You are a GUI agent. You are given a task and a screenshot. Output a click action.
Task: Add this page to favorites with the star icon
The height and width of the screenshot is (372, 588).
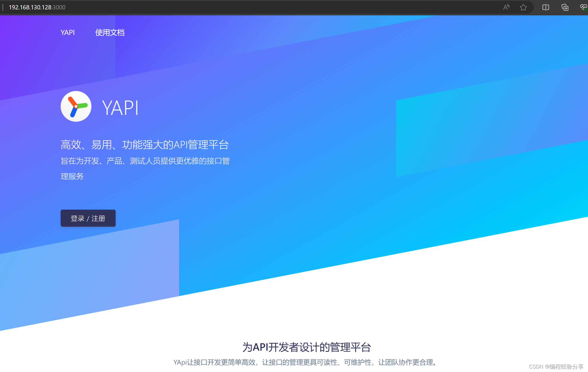[x=523, y=7]
